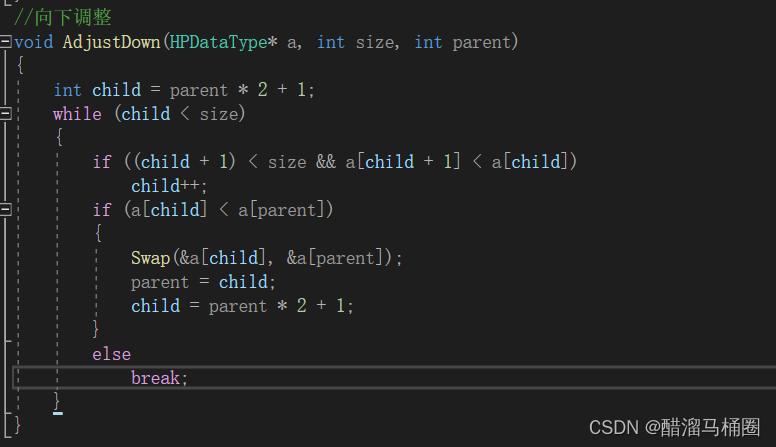Viewport: 776px width, 447px height.
Task: Click the function's final closing brace
Action: tap(17, 425)
